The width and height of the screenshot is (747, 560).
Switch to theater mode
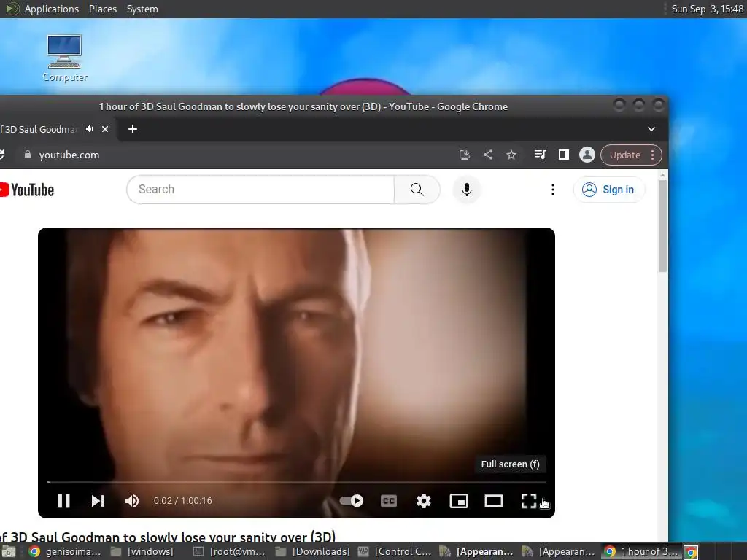point(494,501)
